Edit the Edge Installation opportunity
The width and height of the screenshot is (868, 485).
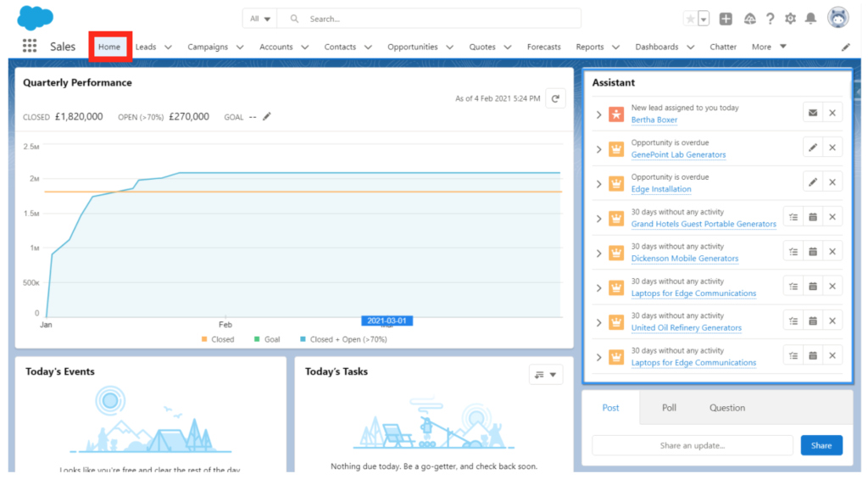click(813, 182)
